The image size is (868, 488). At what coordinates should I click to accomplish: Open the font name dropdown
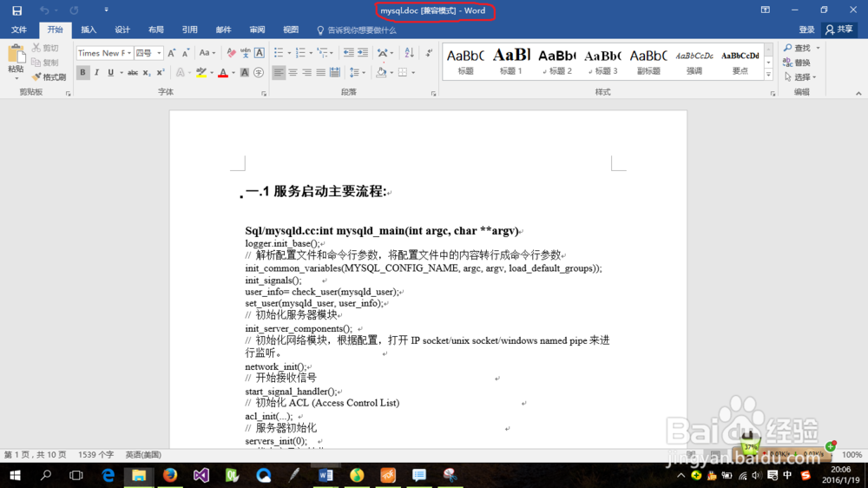[x=129, y=53]
